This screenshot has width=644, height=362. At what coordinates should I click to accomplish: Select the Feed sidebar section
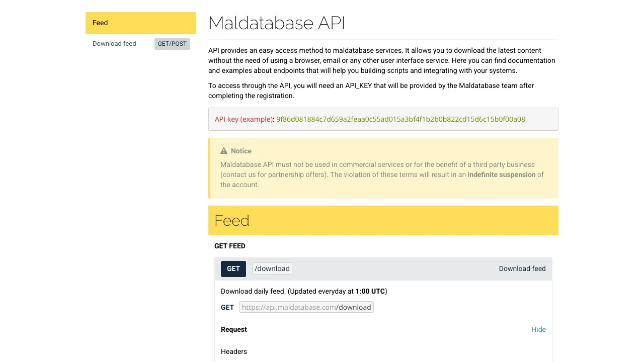pyautogui.click(x=141, y=23)
